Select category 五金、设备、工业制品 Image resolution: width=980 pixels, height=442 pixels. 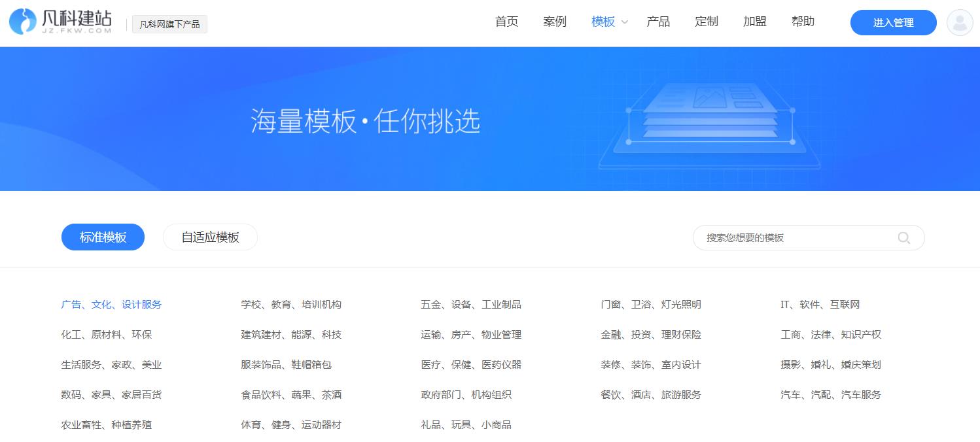click(471, 305)
